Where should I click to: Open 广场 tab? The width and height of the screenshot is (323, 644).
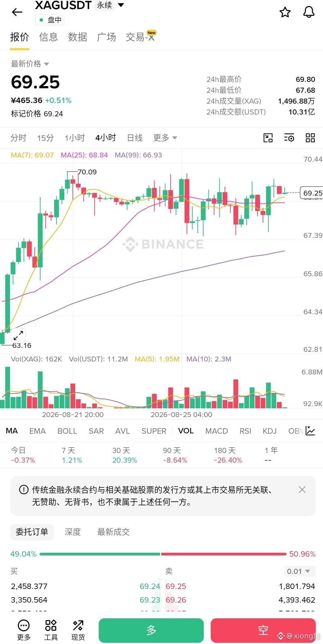(x=107, y=37)
